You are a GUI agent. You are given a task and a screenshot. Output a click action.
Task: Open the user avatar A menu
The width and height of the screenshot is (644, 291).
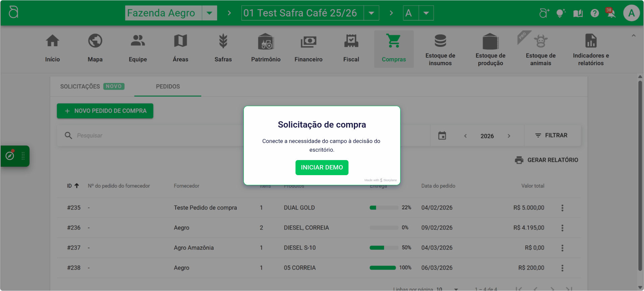631,13
